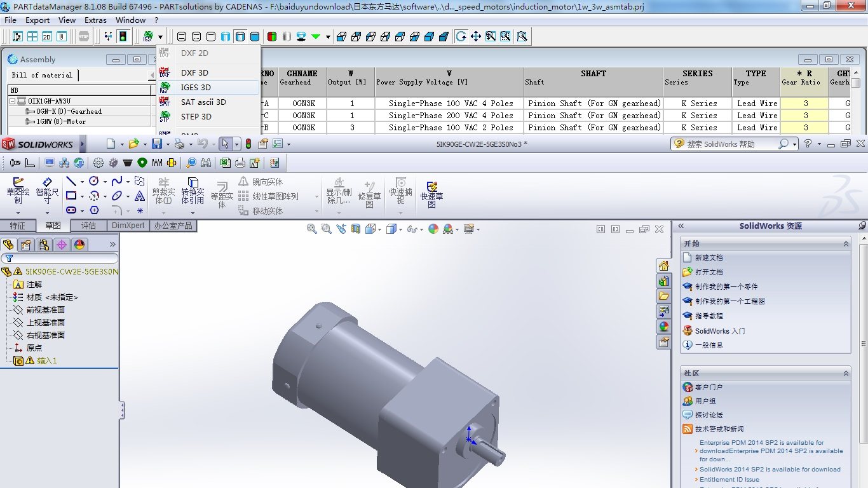Select the polygon sketch tool

(x=94, y=210)
